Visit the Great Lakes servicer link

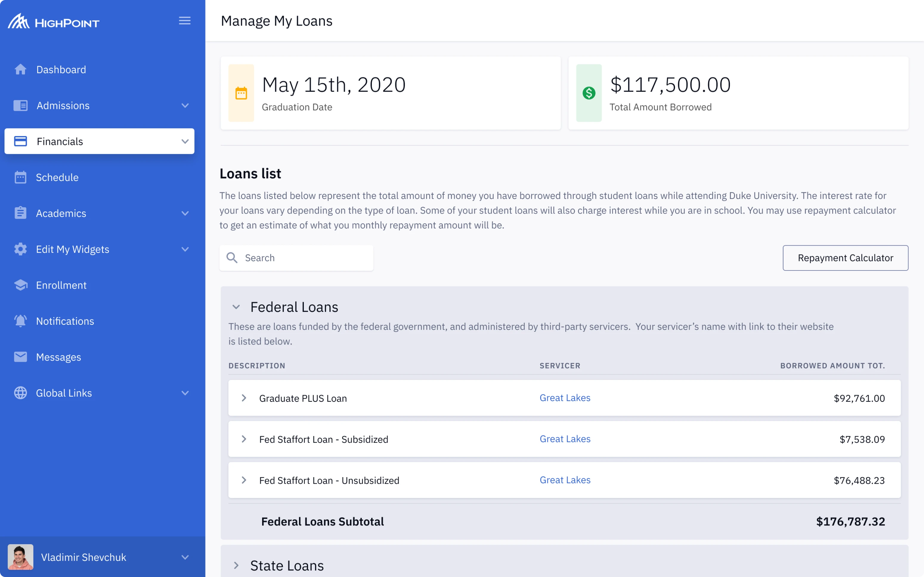(x=565, y=398)
